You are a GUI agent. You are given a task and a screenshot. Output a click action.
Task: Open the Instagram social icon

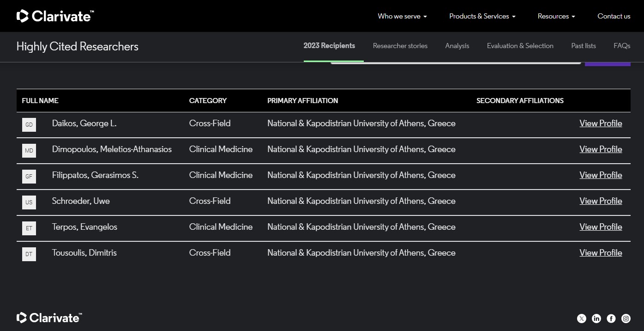click(x=626, y=318)
